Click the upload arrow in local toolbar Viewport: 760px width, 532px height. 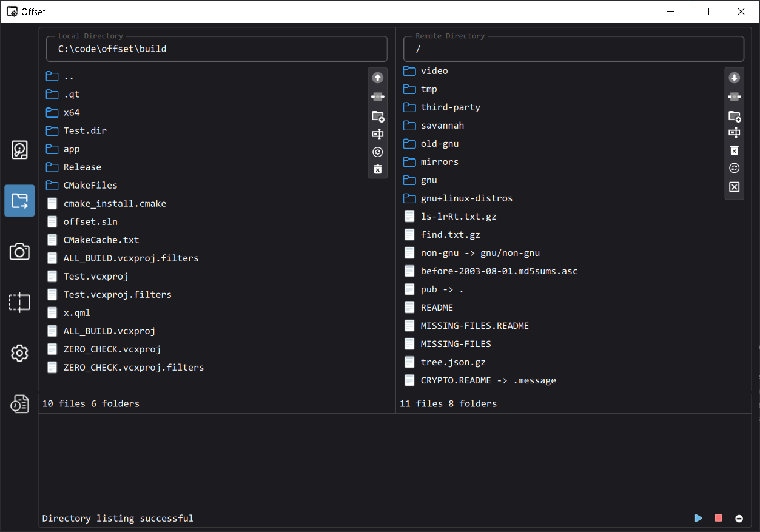(378, 78)
